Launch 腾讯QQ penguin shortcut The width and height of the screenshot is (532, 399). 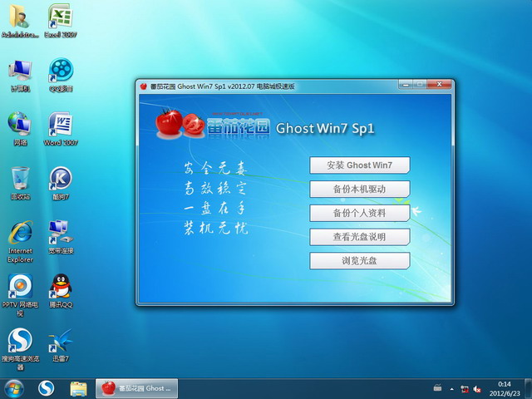click(61, 291)
